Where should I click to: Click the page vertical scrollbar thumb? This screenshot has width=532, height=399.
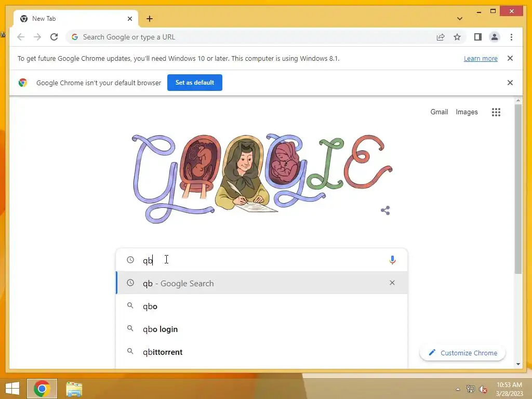518,189
